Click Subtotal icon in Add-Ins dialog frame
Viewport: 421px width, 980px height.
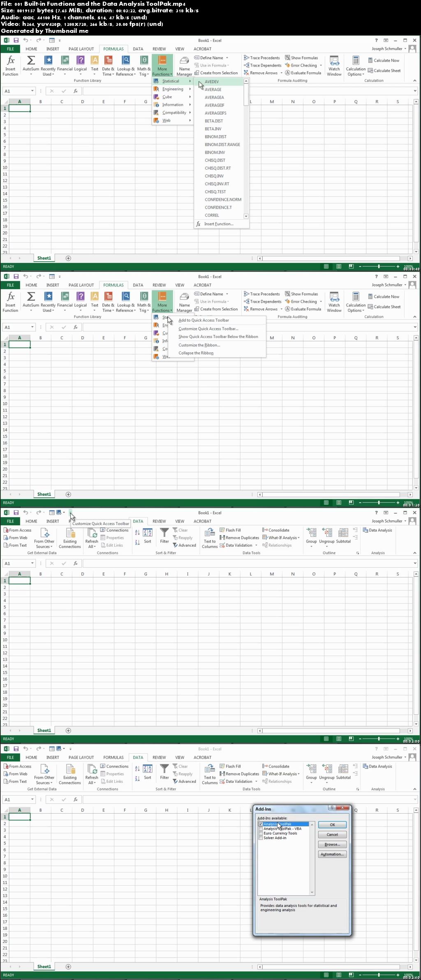click(343, 769)
